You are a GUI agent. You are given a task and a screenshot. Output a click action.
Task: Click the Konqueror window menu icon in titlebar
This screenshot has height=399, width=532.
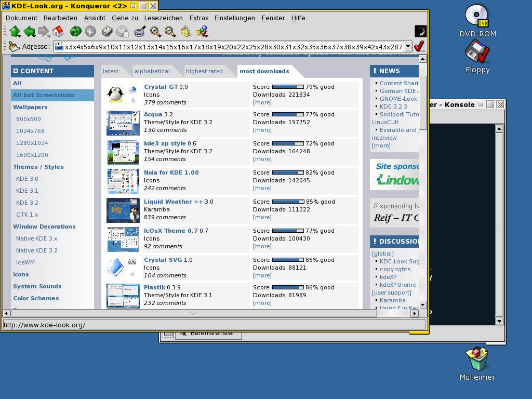pyautogui.click(x=6, y=5)
